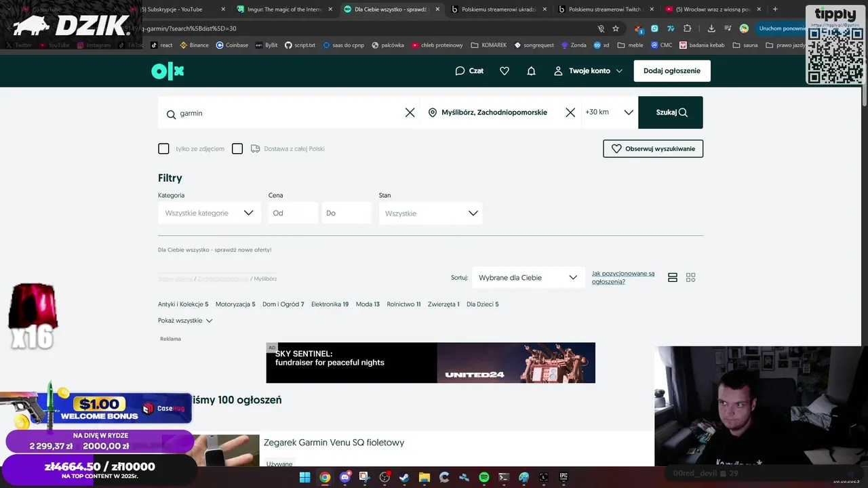868x488 pixels.
Task: Clear the garmin search text
Action: click(x=410, y=113)
